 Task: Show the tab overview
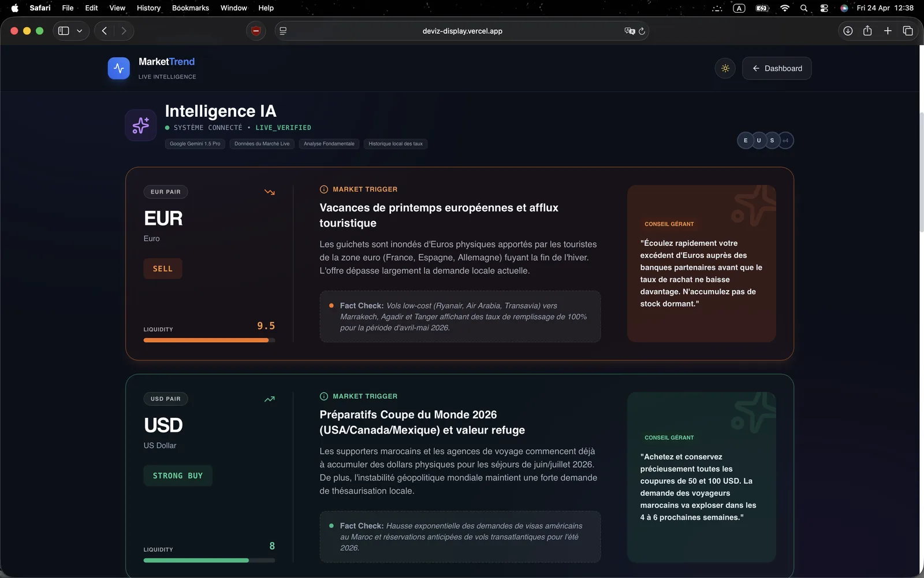908,31
